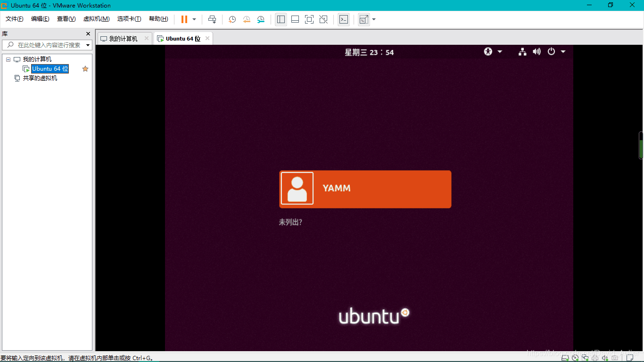Enter full screen mode icon
The image size is (644, 362).
pyautogui.click(x=309, y=19)
